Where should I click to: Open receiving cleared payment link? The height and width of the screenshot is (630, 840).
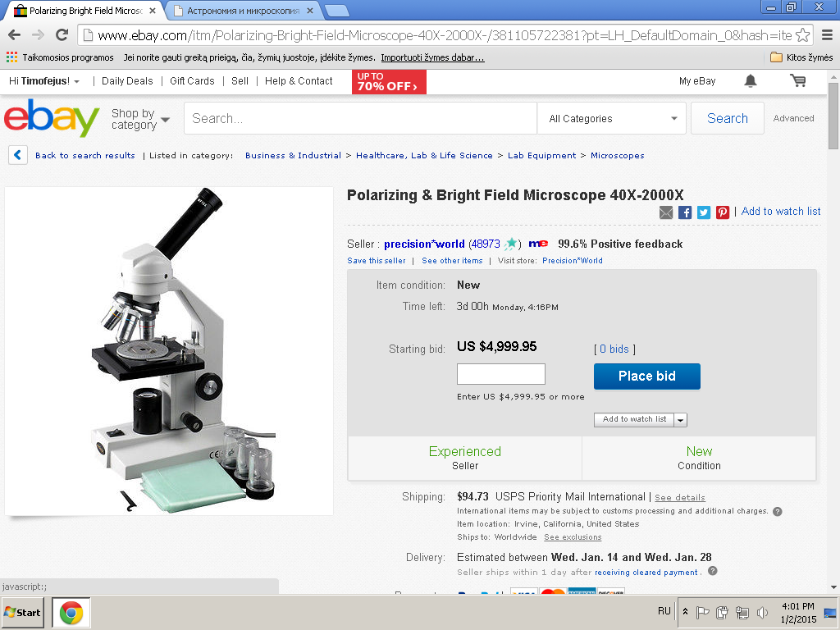click(x=646, y=572)
